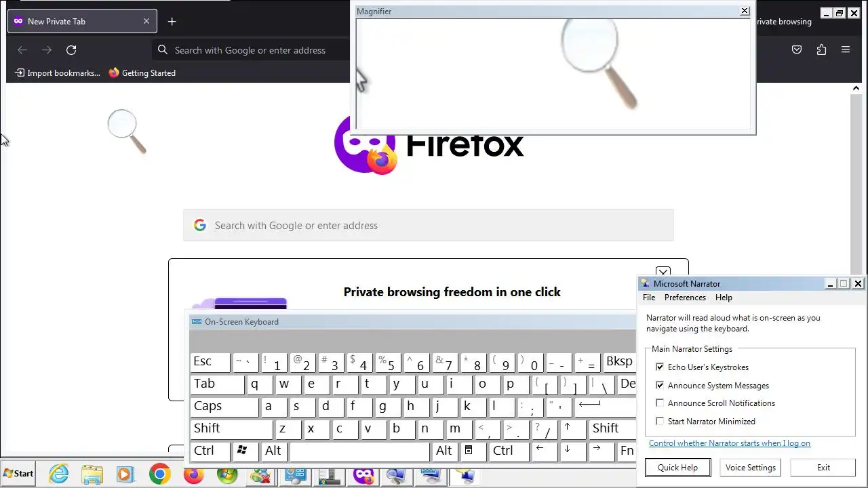Open the Narrator File menu

(x=649, y=298)
